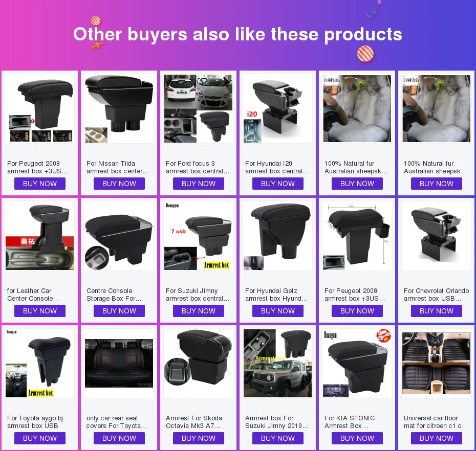Buy now the Centre Console Storage Box
The image size is (476, 451).
pos(119,311)
